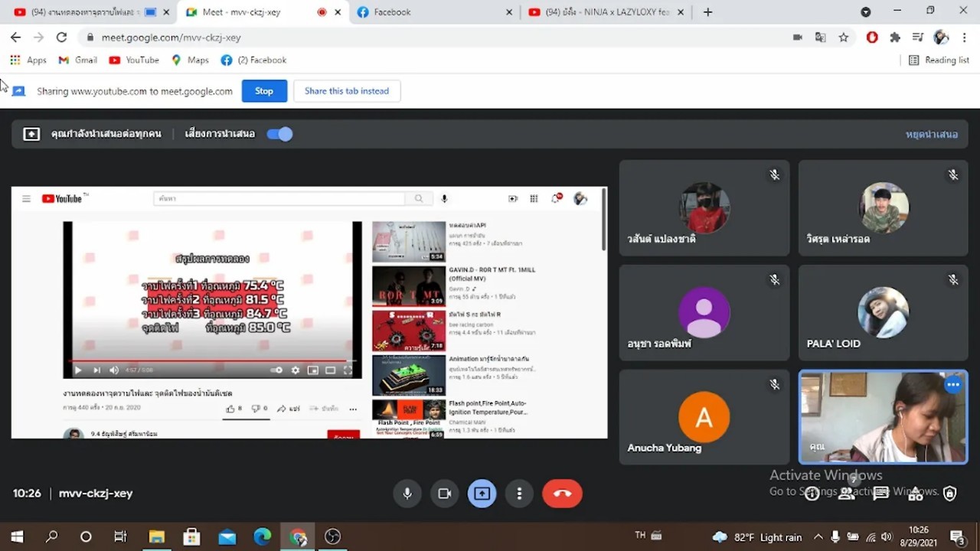Expand the Chrome tab search dropdown arrow
980x551 pixels.
(865, 12)
